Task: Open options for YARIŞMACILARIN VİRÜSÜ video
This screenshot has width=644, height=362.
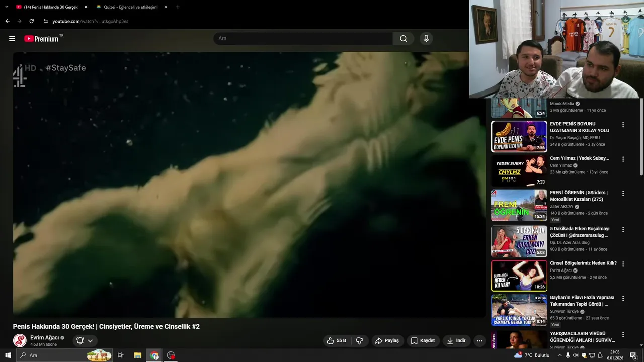Action: 623,334
